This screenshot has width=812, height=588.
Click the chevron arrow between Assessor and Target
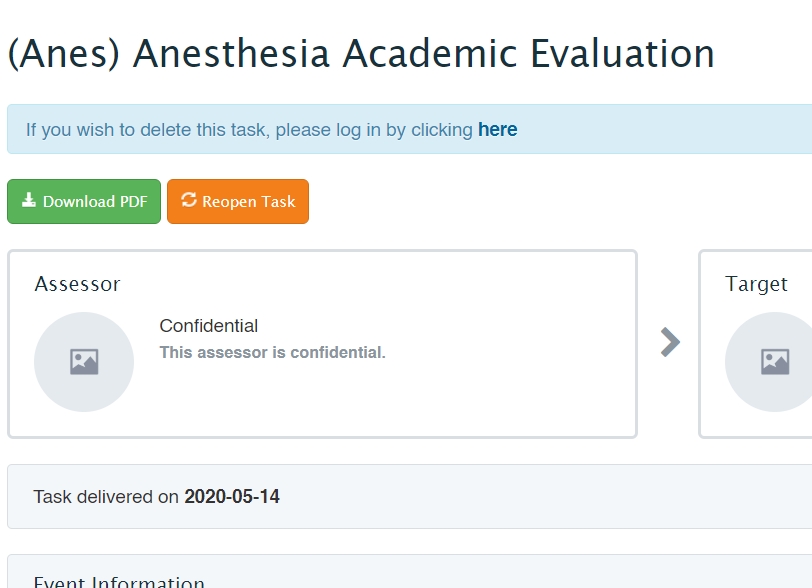click(x=670, y=342)
